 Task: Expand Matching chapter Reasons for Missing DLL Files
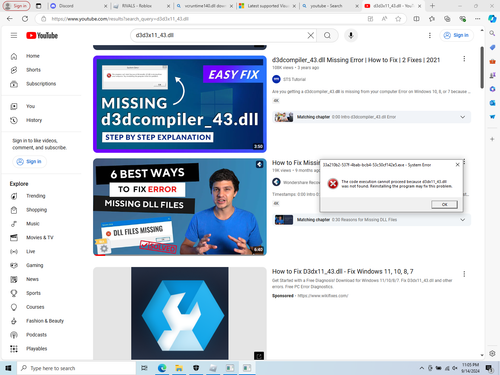[x=463, y=220]
